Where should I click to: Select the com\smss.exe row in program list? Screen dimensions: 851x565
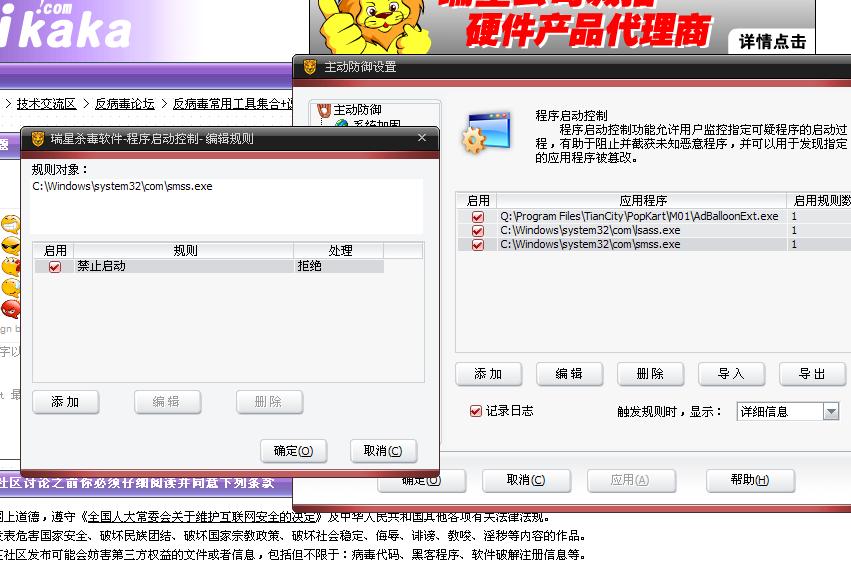pos(654,245)
